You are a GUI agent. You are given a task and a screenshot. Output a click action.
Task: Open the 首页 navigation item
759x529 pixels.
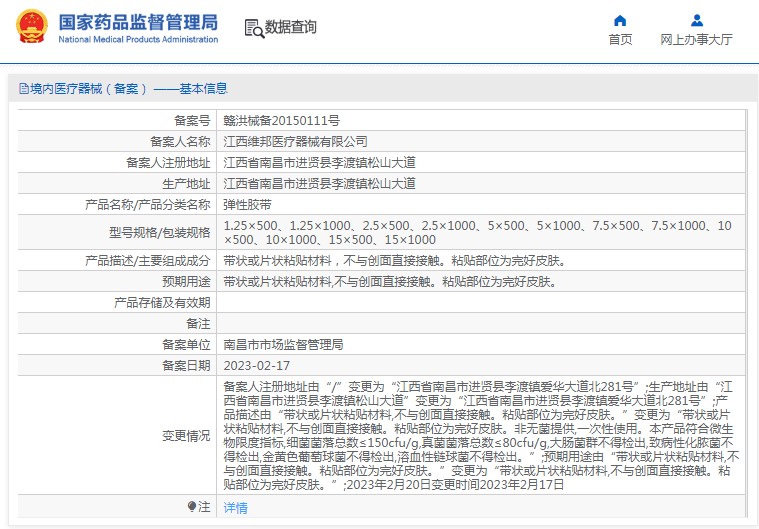(x=620, y=40)
